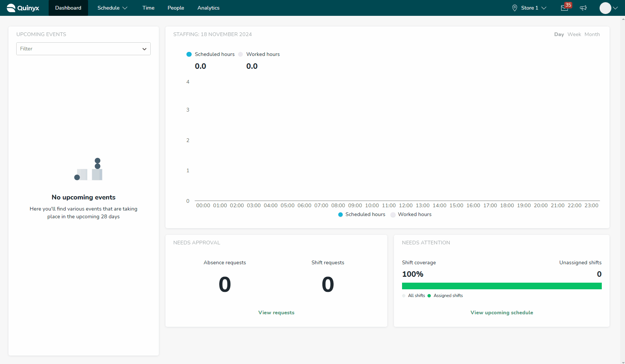Click the user avatar circle
625x364 pixels.
pos(605,8)
